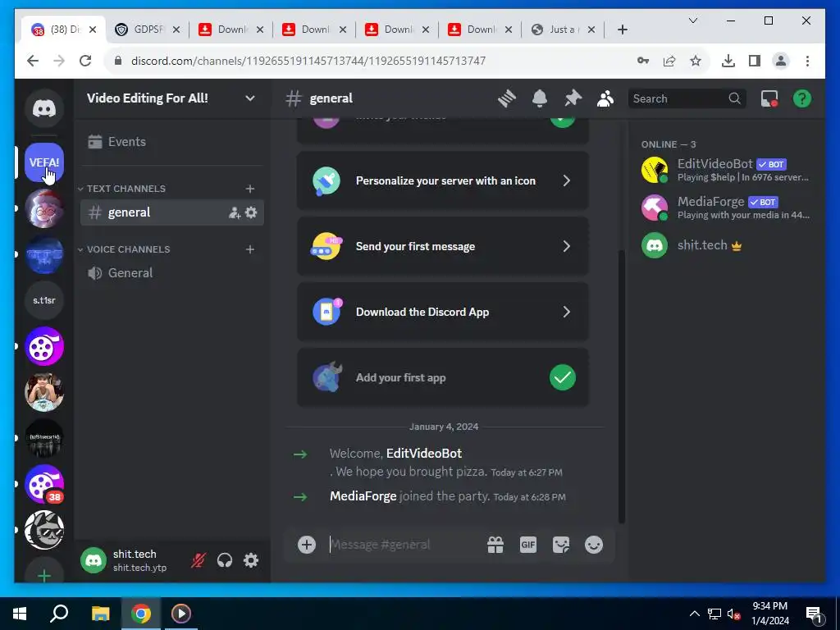
Task: Open the GIF picker
Action: (528, 545)
